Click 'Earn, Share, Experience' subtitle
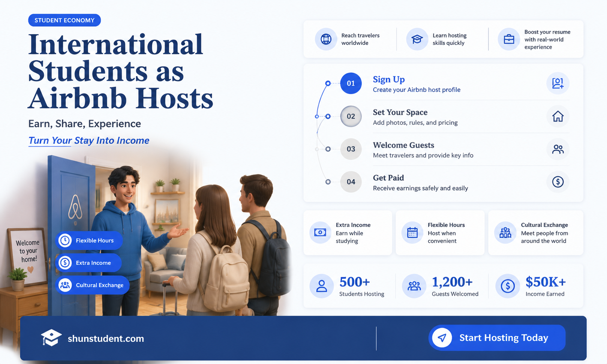The height and width of the screenshot is (364, 607). (x=85, y=124)
